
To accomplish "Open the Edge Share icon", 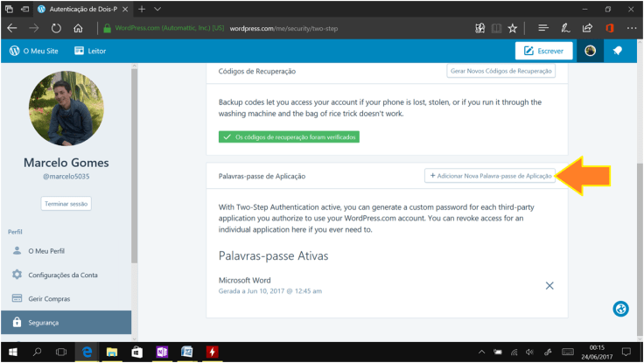I will [586, 27].
